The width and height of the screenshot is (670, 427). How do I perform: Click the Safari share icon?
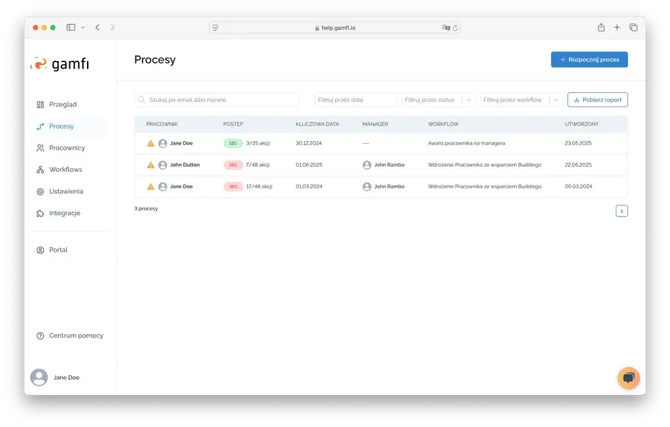click(x=601, y=27)
